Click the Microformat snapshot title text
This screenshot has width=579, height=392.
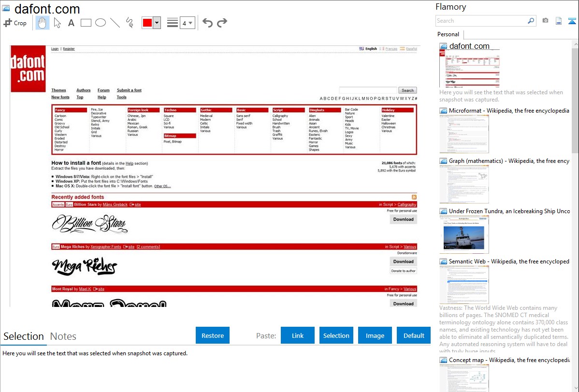point(509,111)
